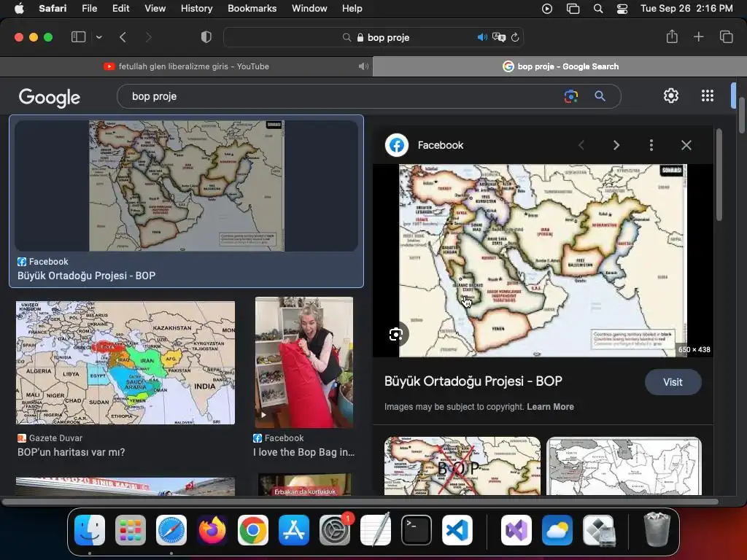Mute the YouTube tab speaker icon
The width and height of the screenshot is (747, 560).
pyautogui.click(x=363, y=66)
